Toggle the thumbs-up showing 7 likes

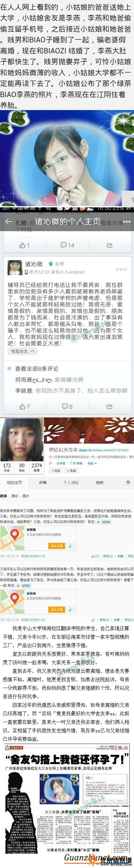coord(25,406)
